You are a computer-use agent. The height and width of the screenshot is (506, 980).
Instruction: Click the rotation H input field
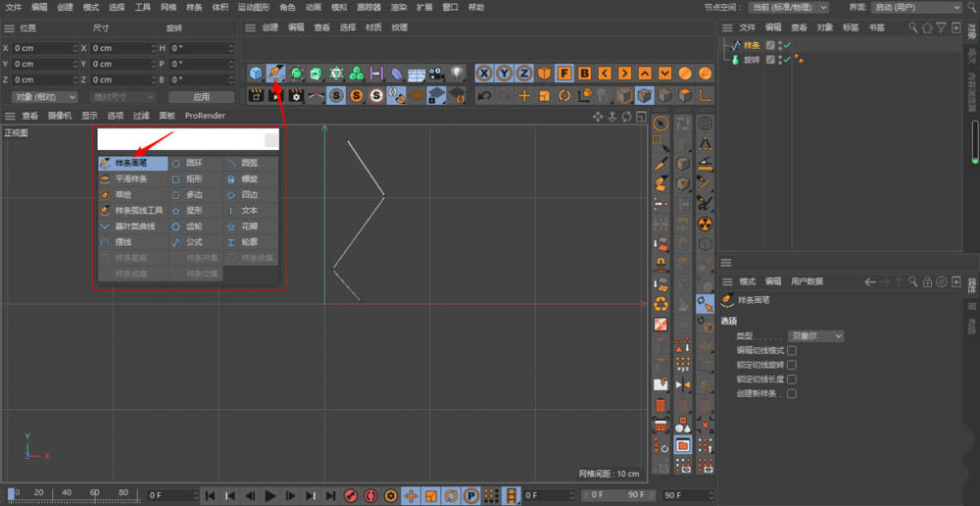[x=201, y=48]
